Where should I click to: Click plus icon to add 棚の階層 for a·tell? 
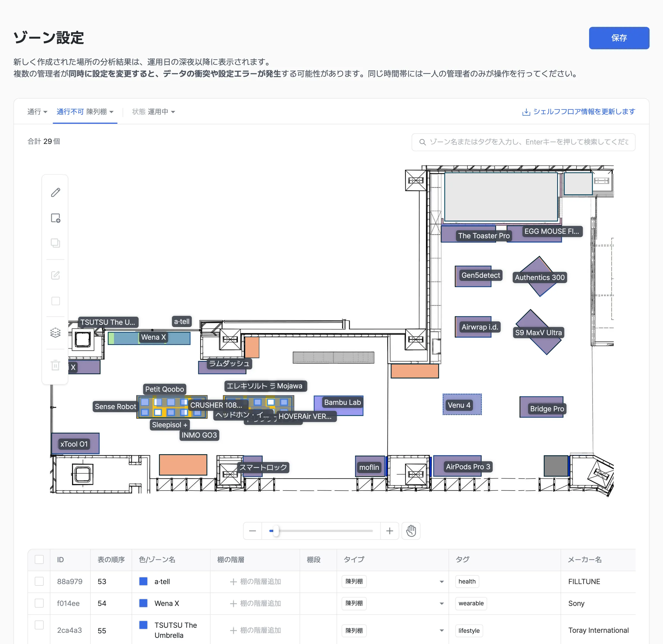click(x=233, y=582)
